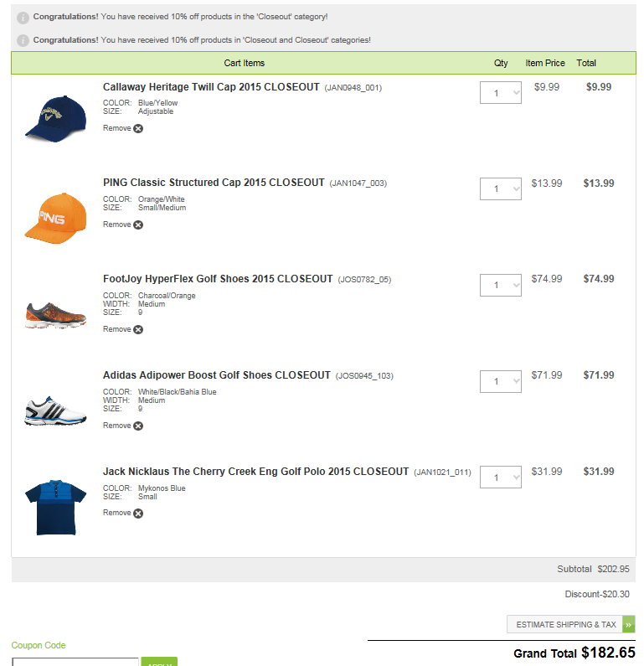This screenshot has height=666, width=644.
Task: Click the Adidas golf shoe product image
Action: click(x=56, y=410)
